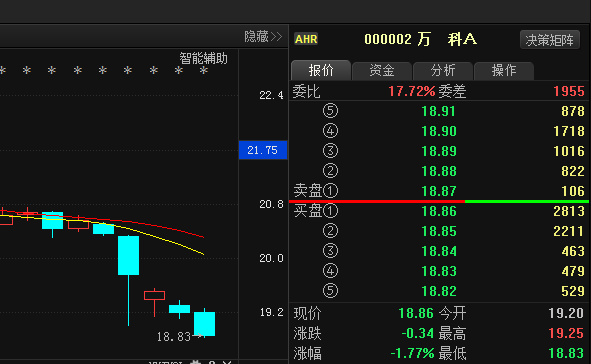
Task: Click circled 3 icon at buy price 18.84
Action: coord(331,251)
